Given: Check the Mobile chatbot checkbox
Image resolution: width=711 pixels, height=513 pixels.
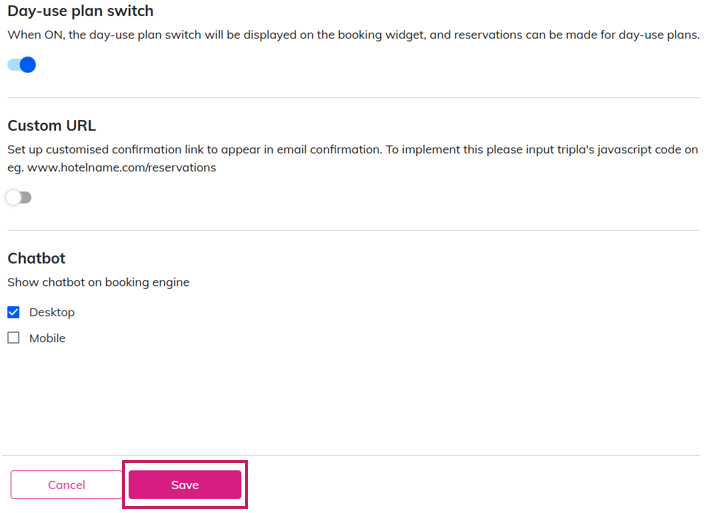Looking at the screenshot, I should (14, 338).
